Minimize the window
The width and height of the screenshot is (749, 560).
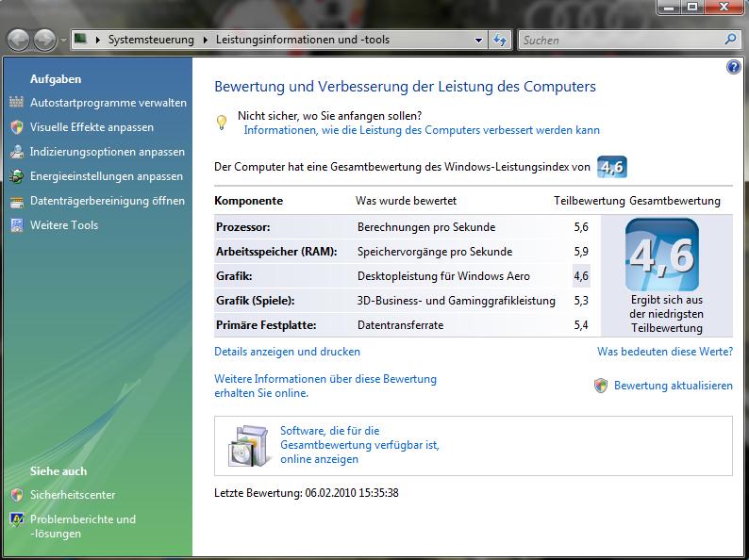(670, 7)
